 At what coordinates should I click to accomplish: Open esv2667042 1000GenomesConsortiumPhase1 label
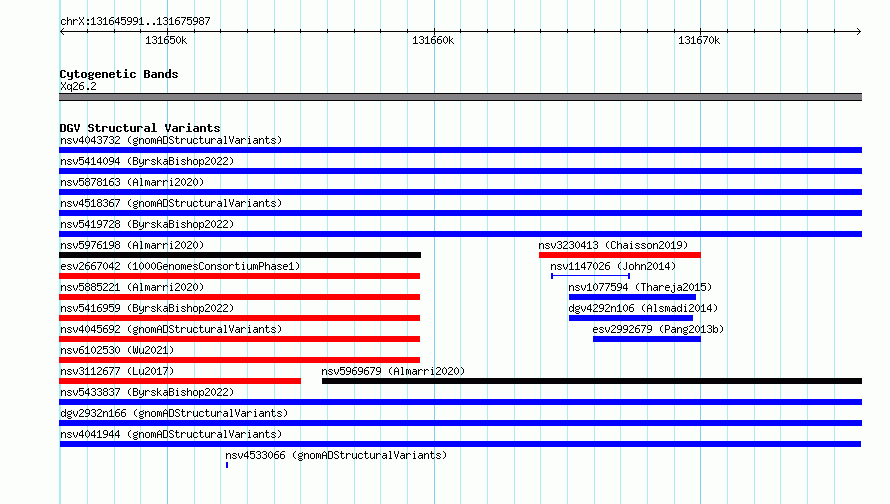click(x=180, y=266)
